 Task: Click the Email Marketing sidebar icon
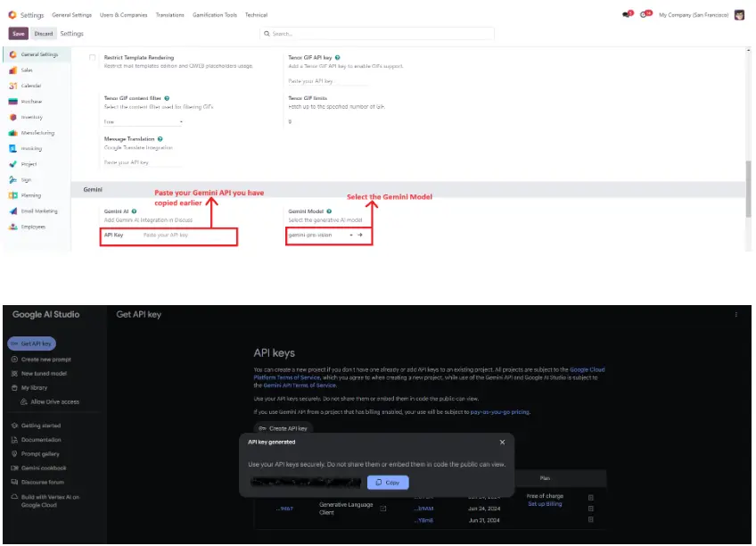13,211
